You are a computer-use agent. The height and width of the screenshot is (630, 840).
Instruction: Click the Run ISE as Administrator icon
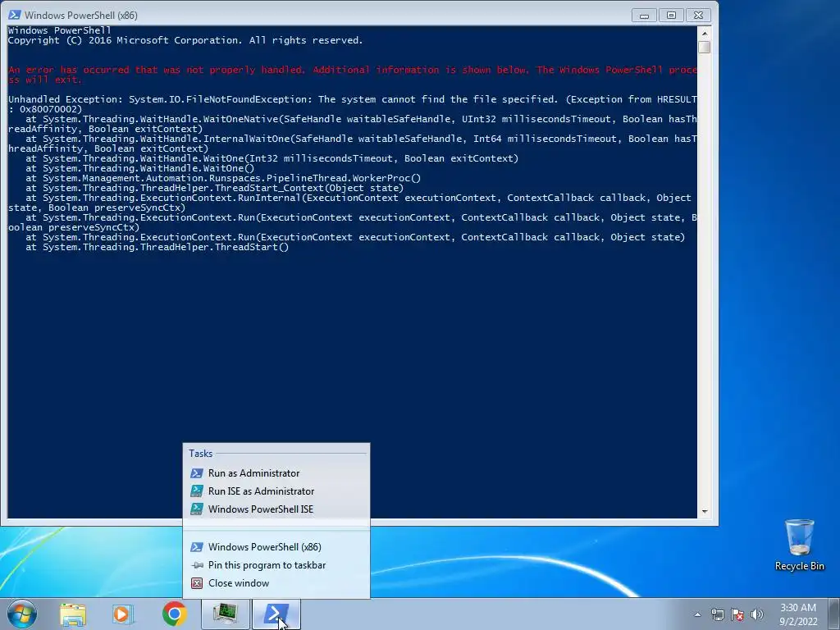click(x=197, y=491)
